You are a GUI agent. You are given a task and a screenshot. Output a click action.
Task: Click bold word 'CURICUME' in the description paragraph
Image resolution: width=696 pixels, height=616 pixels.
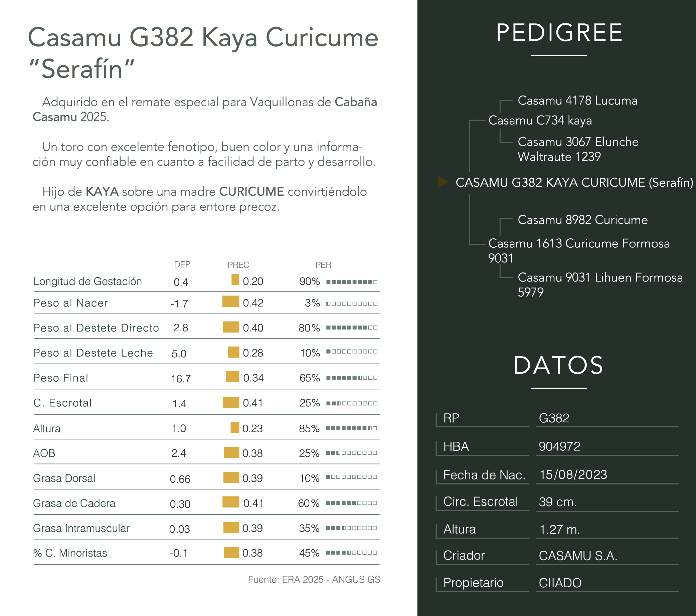251,192
